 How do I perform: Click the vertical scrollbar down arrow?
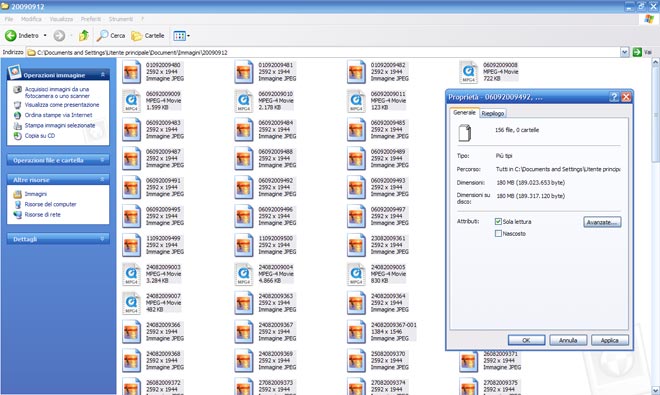655,390
